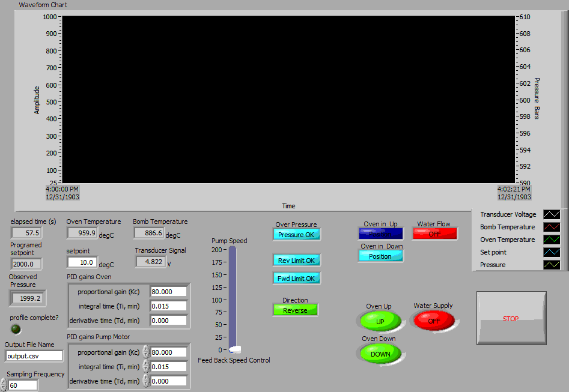Image resolution: width=569 pixels, height=392 pixels.
Task: Click the Water Flow OFF indicator
Action: pyautogui.click(x=434, y=234)
